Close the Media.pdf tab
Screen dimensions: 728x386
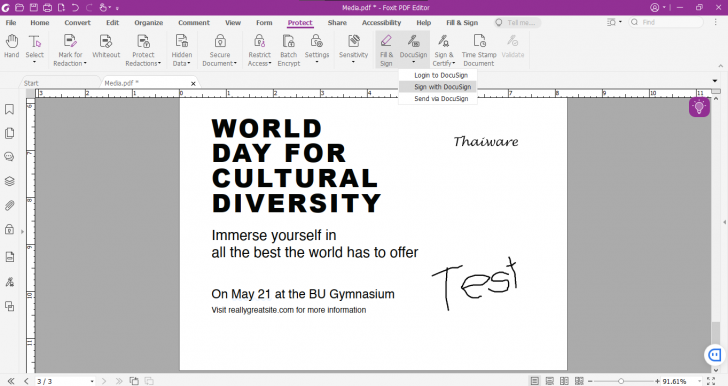tap(193, 84)
